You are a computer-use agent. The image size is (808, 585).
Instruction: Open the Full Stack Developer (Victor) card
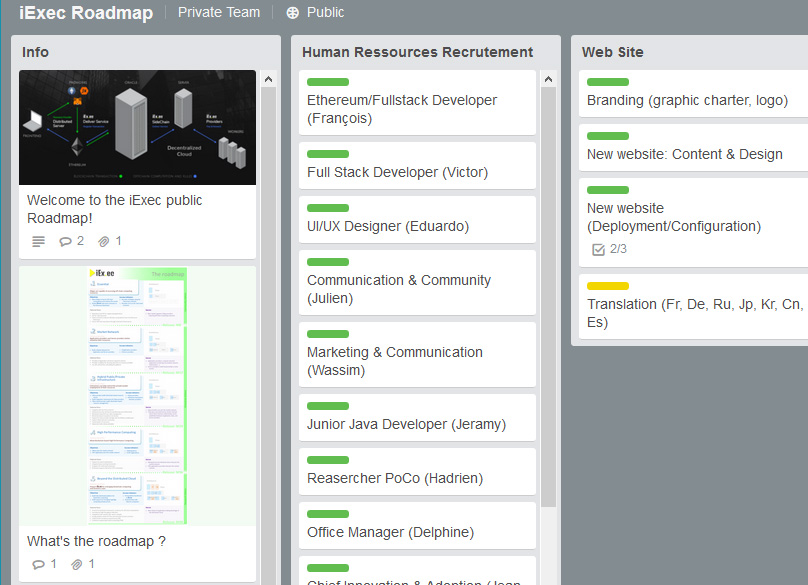(x=397, y=172)
